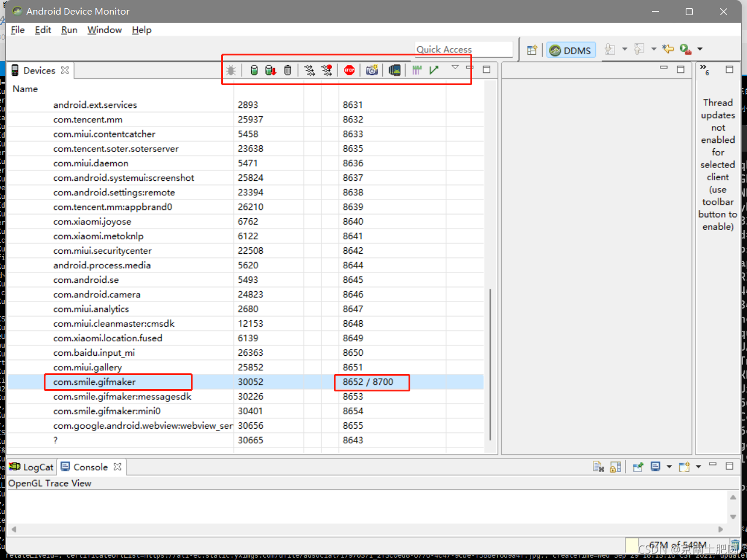Click the first greyed toolbar icon right of DDMS
The height and width of the screenshot is (560, 747).
[610, 50]
